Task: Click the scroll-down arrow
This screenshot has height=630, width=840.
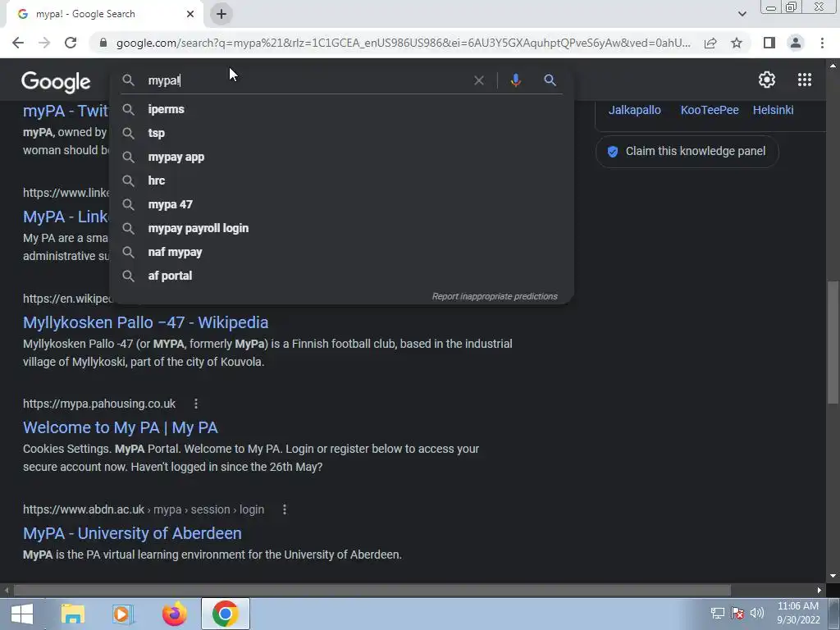Action: point(833,576)
